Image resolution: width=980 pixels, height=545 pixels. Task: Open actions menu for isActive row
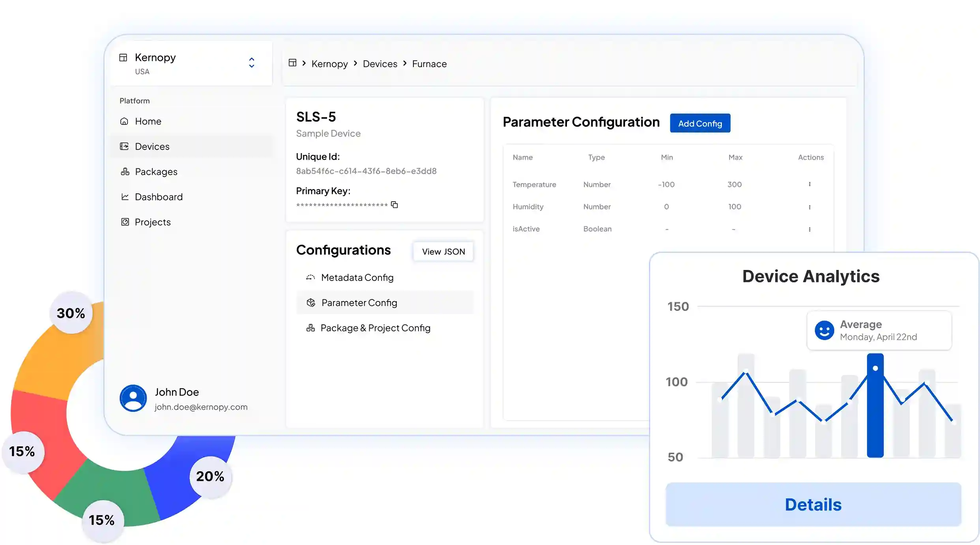click(x=810, y=229)
